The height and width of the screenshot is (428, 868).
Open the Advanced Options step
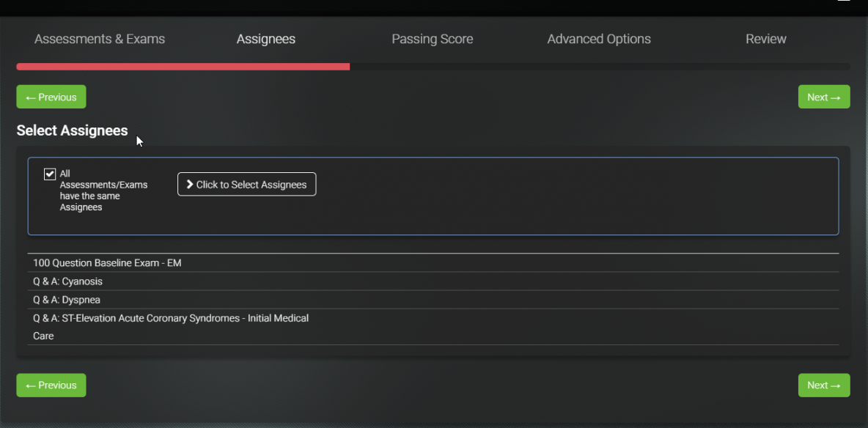(599, 40)
